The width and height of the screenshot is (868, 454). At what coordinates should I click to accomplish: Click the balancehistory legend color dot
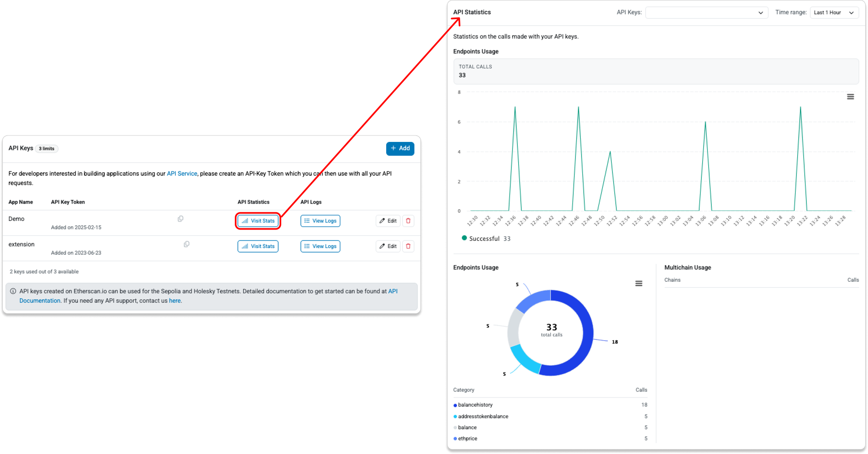455,405
